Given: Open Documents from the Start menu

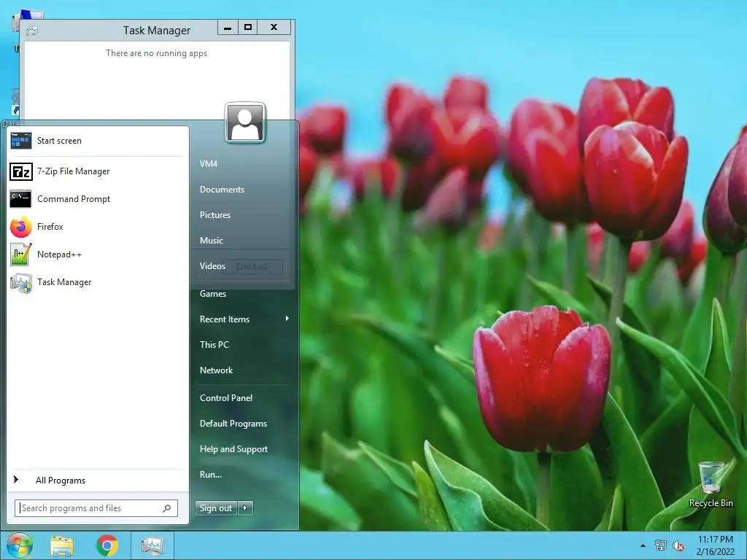Looking at the screenshot, I should click(222, 190).
